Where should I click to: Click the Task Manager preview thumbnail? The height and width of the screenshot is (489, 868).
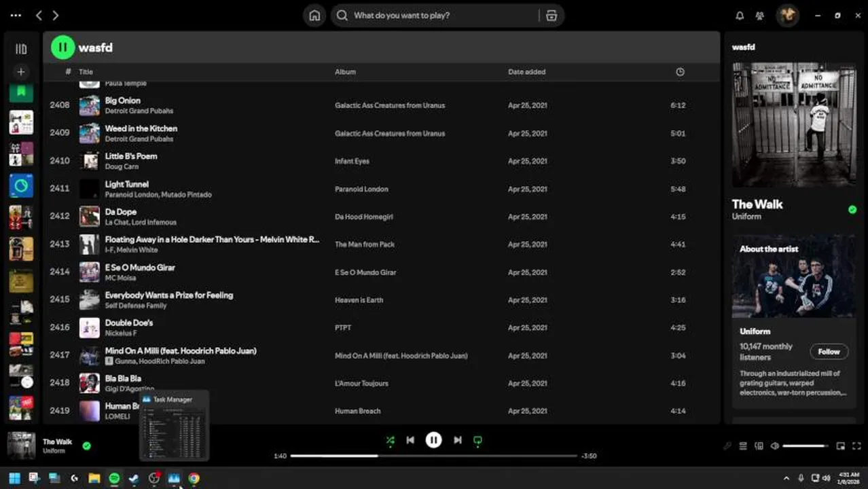point(174,432)
